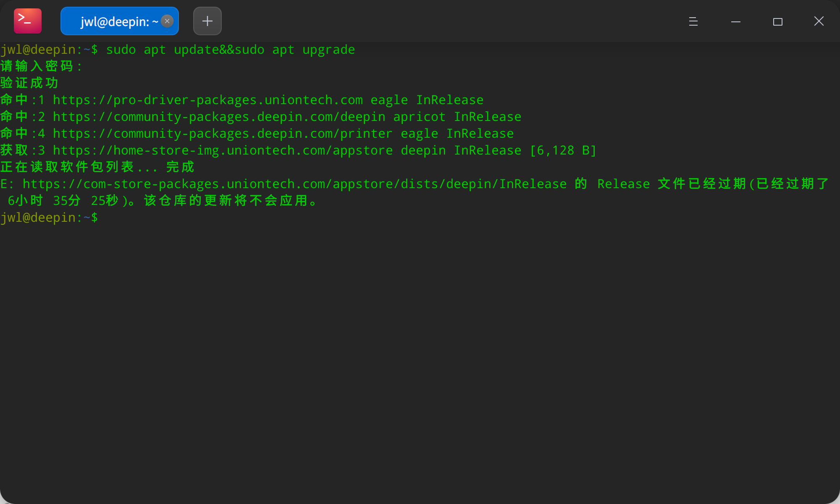Close the jwl@deepin tab using its x

click(167, 21)
